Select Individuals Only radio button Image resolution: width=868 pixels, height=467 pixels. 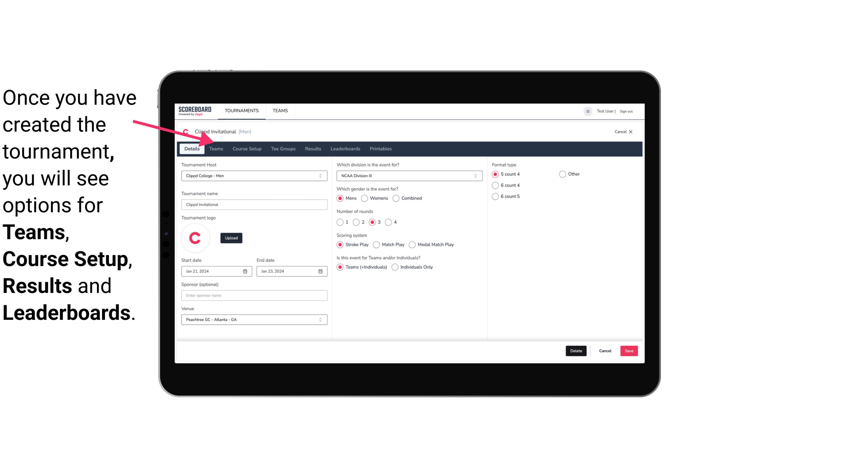point(396,267)
